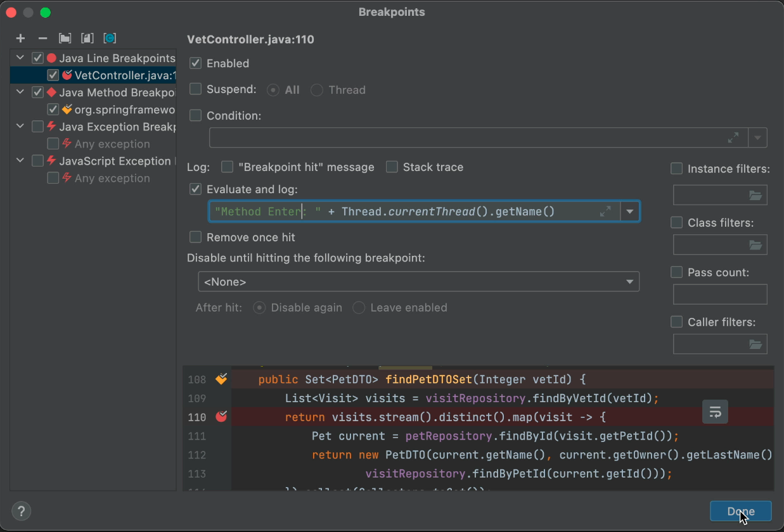784x532 pixels.
Task: Expand the Evaluate and log expression editor
Action: [x=605, y=212]
